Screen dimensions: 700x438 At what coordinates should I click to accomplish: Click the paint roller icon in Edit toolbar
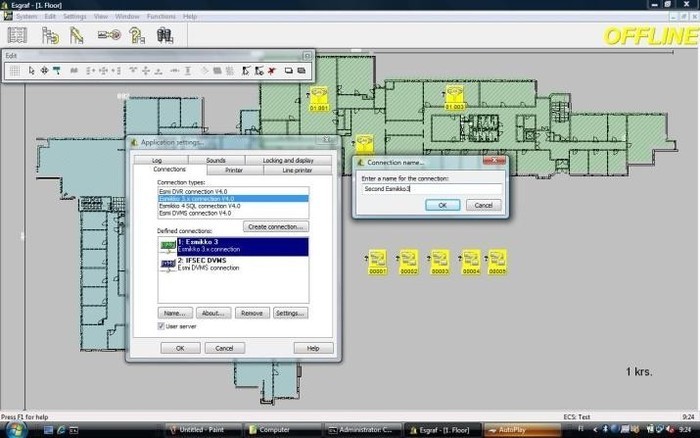pos(57,71)
